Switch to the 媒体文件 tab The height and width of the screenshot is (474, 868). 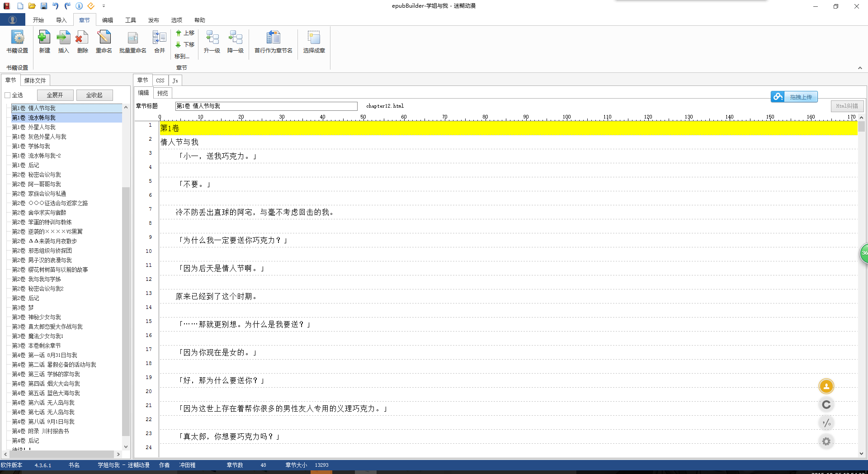coord(35,81)
